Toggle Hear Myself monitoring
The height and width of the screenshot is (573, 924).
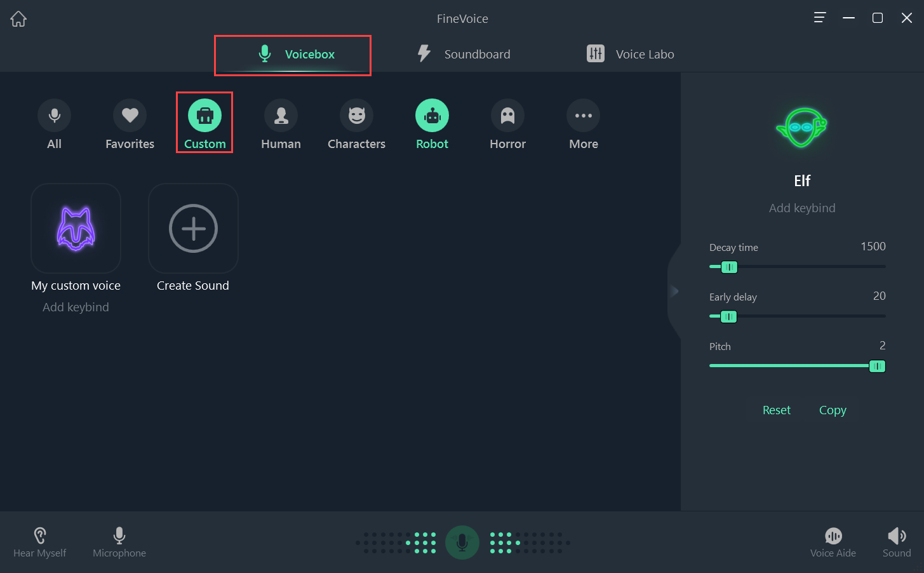tap(39, 541)
